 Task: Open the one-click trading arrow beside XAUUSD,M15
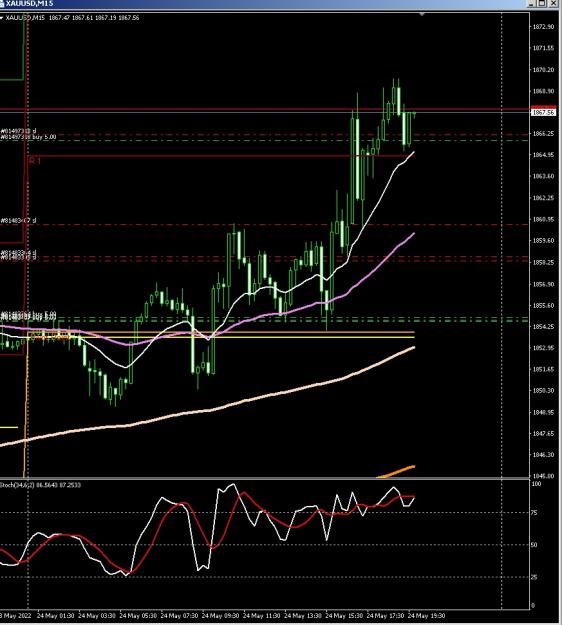pos(2,18)
